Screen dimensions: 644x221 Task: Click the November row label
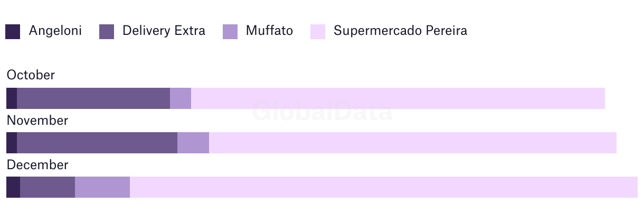(37, 121)
